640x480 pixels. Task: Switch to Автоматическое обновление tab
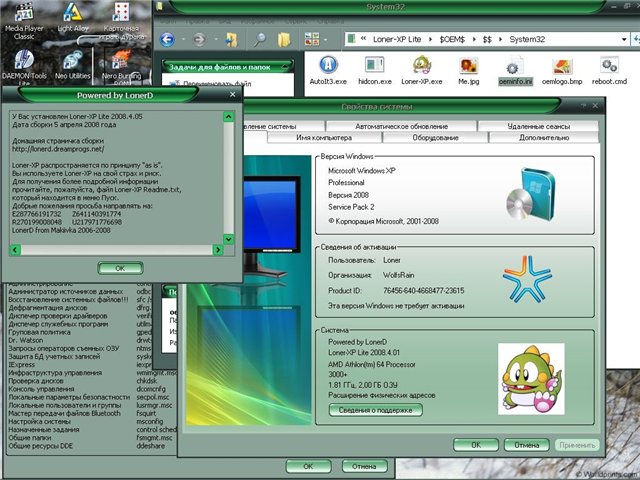(401, 126)
